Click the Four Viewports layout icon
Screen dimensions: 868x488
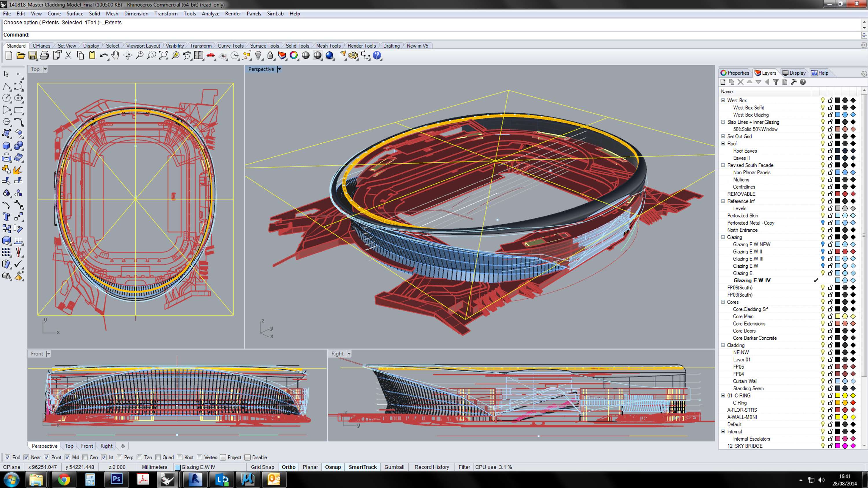click(x=199, y=56)
